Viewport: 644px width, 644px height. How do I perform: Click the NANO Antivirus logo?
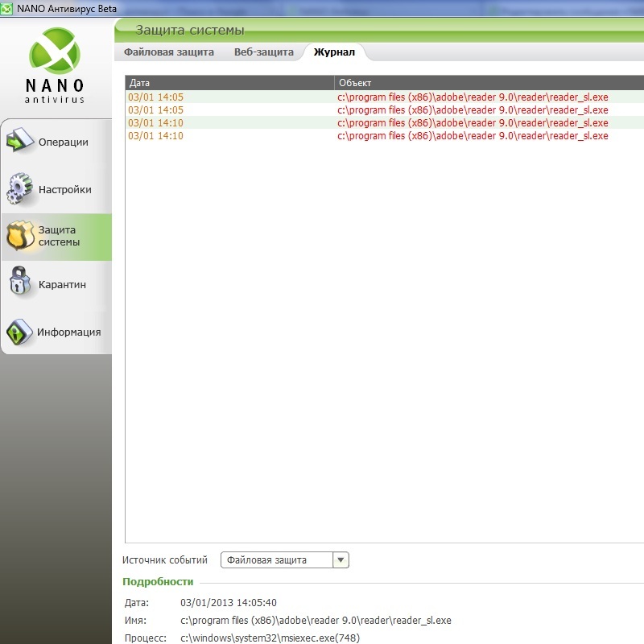pos(56,64)
